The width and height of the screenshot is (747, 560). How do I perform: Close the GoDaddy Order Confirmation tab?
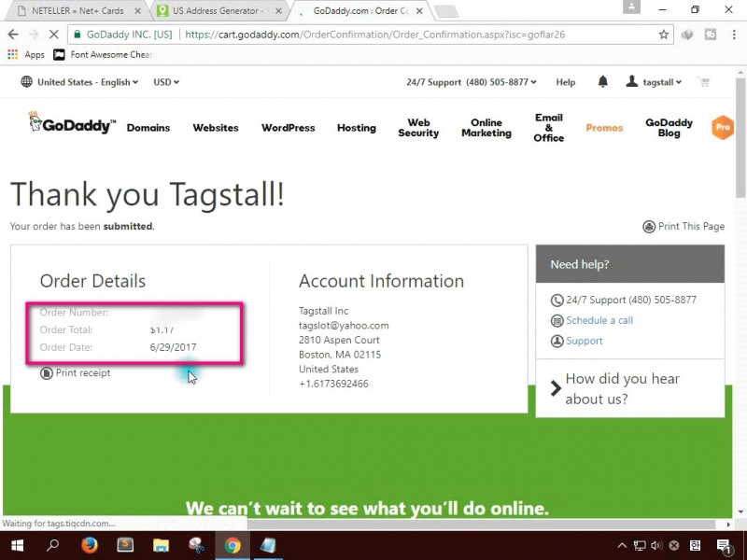(419, 10)
